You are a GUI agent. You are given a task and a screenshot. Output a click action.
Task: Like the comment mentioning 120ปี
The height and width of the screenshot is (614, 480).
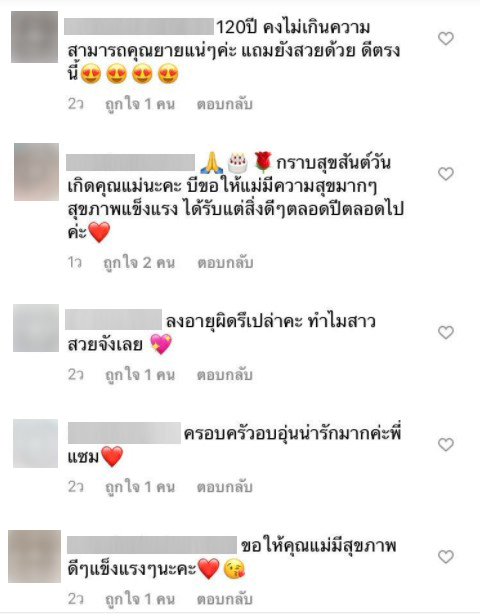tap(446, 38)
